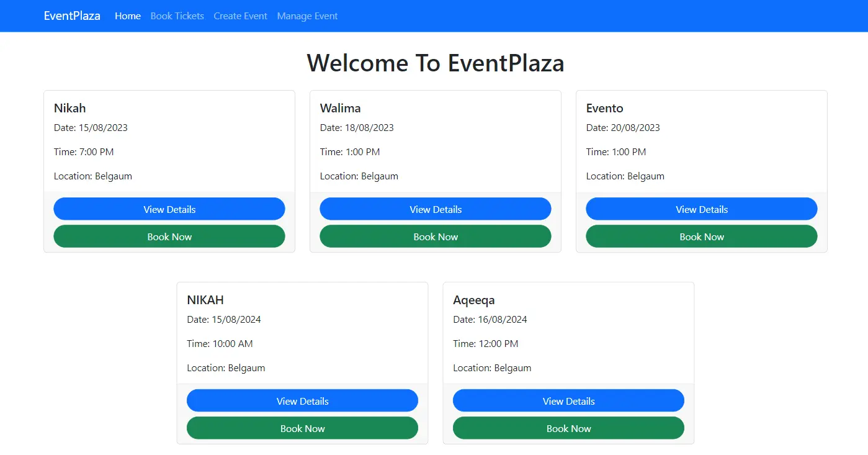868x455 pixels.
Task: Click the Welcome To EventPlaza heading
Action: (436, 63)
